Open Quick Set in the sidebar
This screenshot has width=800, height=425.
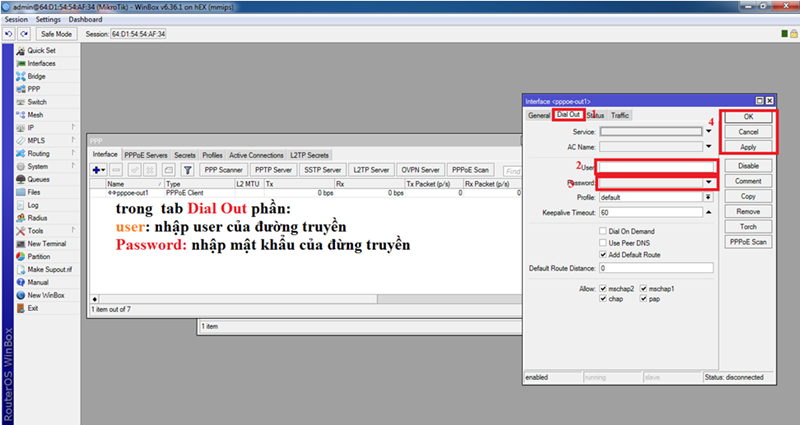point(40,50)
